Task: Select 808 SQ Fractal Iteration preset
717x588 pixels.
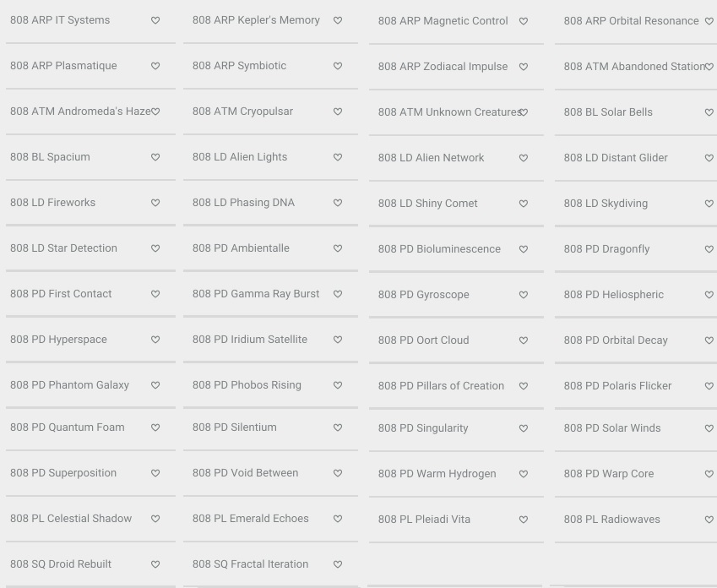Action: pos(250,564)
